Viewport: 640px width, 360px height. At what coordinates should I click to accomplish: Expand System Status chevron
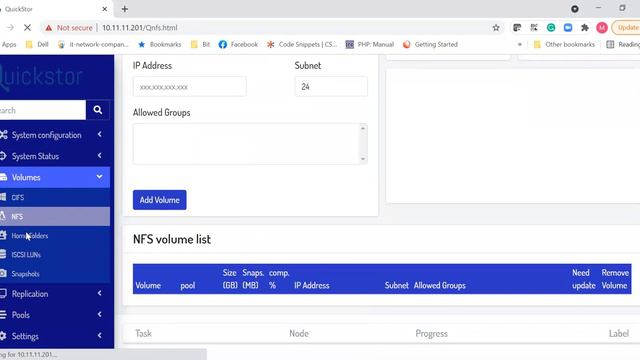100,156
